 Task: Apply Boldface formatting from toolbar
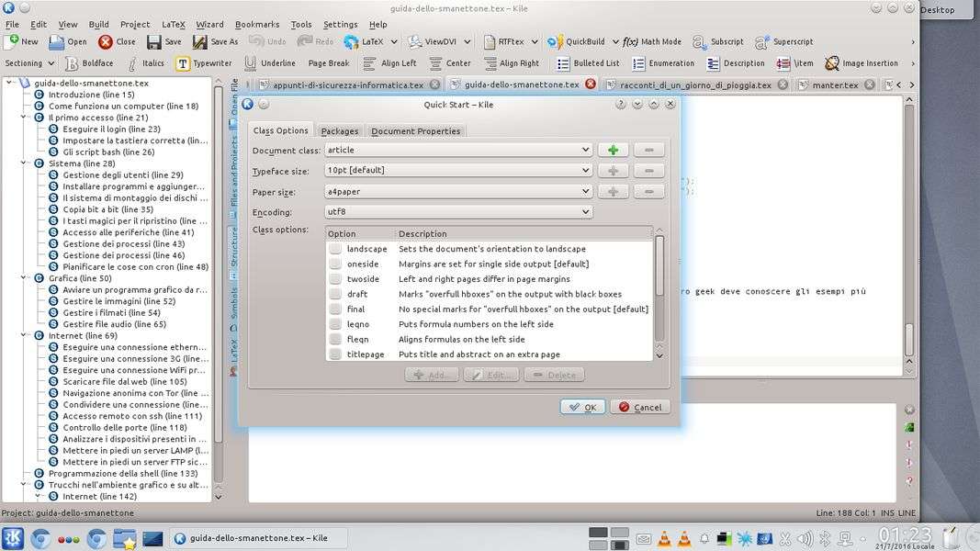click(x=73, y=63)
